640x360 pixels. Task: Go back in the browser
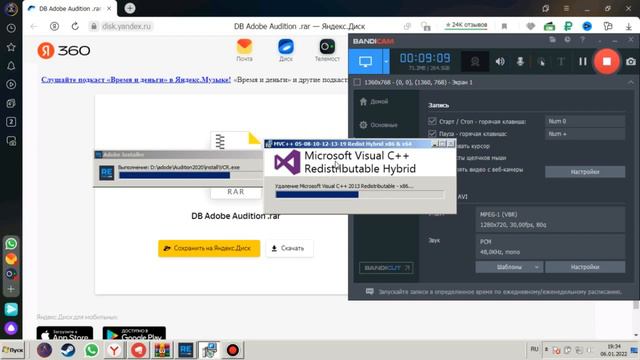(x=34, y=26)
